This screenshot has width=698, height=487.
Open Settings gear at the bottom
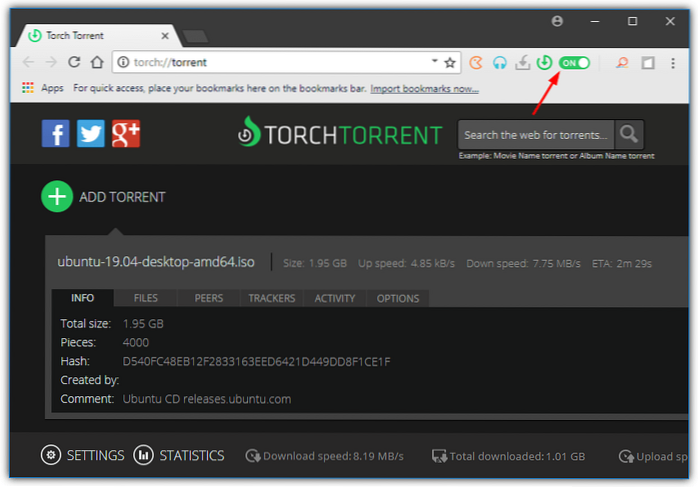pos(51,455)
